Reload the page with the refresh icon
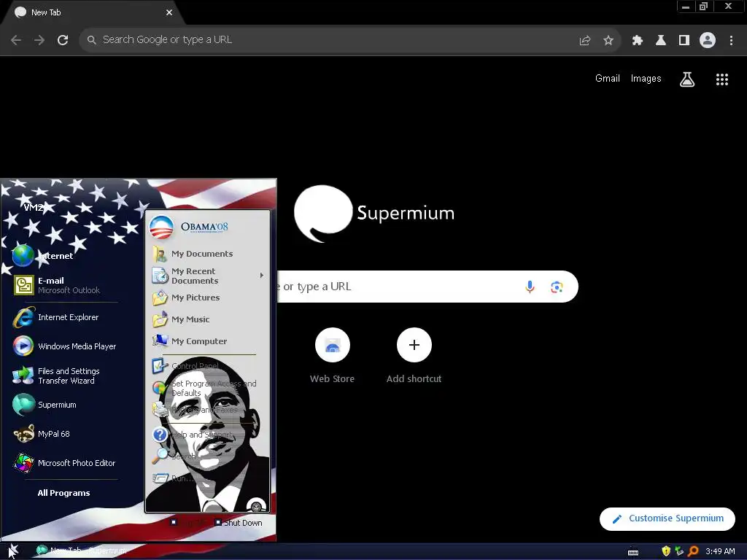Image resolution: width=747 pixels, height=560 pixels. click(63, 40)
